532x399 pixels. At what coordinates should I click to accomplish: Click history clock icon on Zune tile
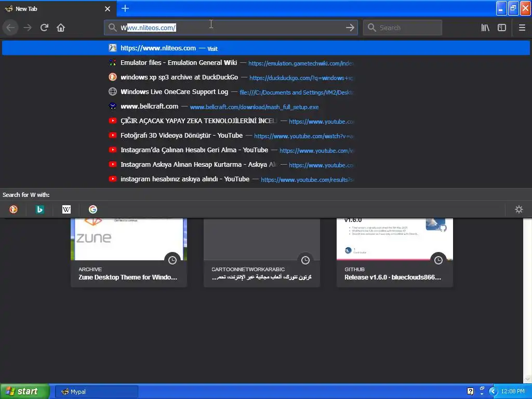click(x=172, y=260)
